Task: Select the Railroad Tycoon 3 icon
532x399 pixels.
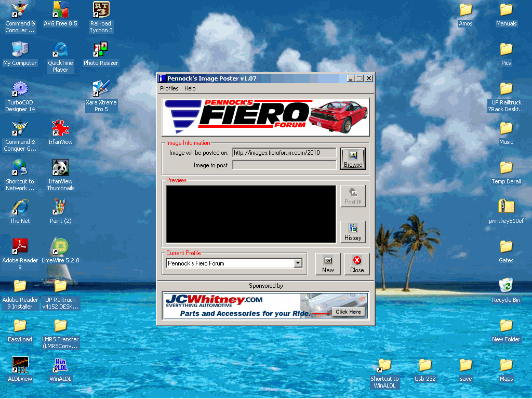Action: [x=101, y=17]
